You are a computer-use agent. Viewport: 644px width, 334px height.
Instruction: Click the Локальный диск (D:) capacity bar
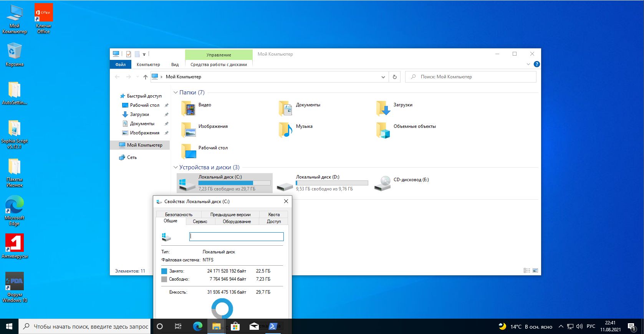332,183
